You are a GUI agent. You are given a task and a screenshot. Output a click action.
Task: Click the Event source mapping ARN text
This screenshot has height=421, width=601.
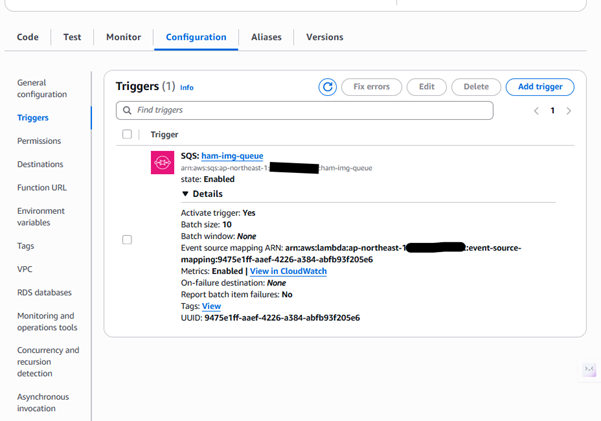(351, 253)
